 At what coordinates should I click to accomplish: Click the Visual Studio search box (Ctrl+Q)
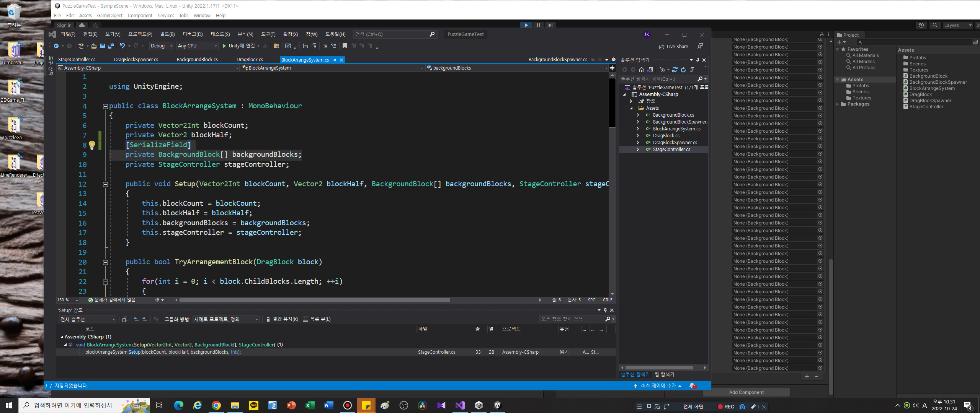click(395, 34)
